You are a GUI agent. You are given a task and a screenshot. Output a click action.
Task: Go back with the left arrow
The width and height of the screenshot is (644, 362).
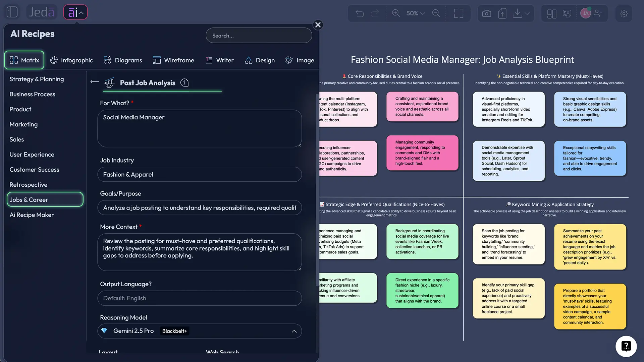point(95,81)
